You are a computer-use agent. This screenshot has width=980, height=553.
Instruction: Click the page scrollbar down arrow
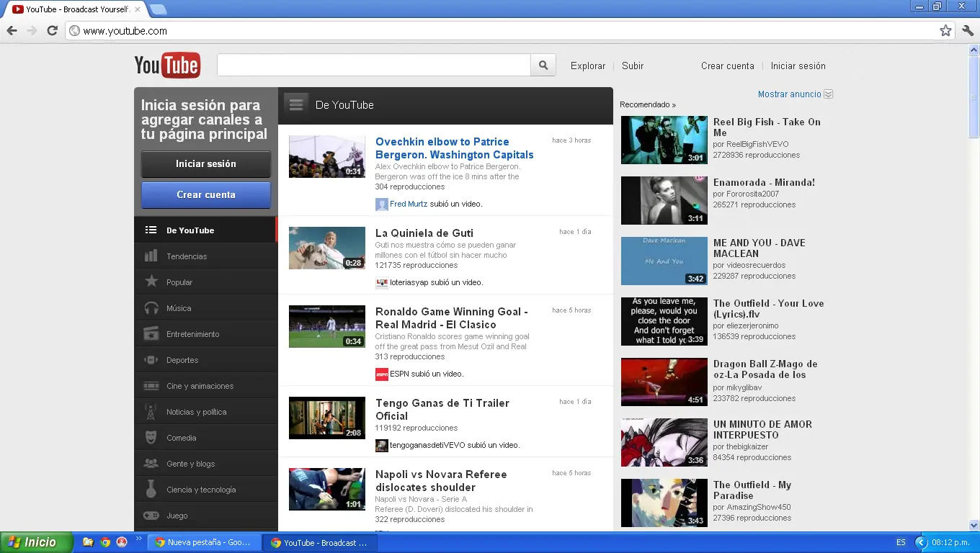coord(974,525)
